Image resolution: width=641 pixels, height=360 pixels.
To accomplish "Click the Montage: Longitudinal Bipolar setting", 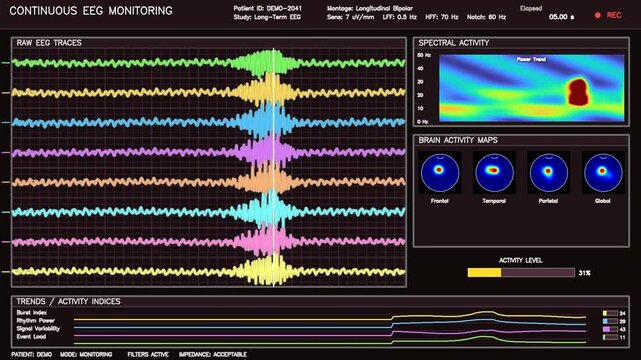I will click(x=370, y=8).
